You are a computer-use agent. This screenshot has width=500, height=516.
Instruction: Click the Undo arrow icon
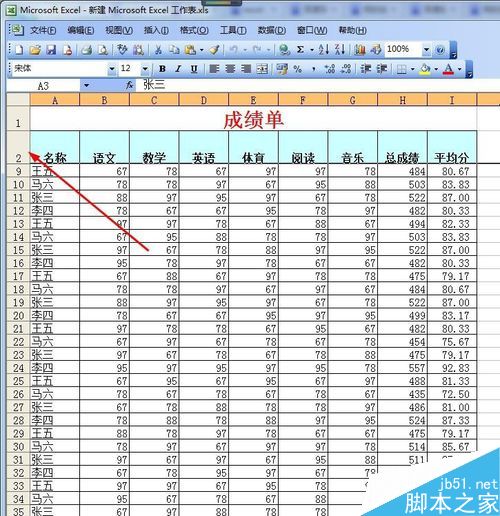point(234,50)
